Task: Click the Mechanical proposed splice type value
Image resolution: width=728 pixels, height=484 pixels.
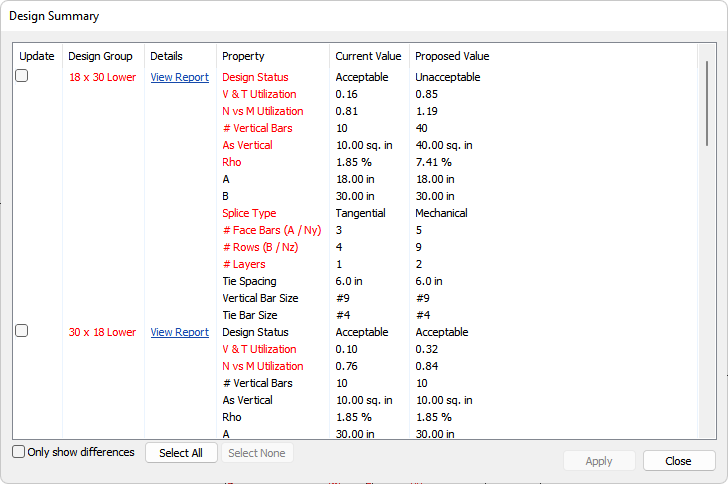Action: click(443, 213)
